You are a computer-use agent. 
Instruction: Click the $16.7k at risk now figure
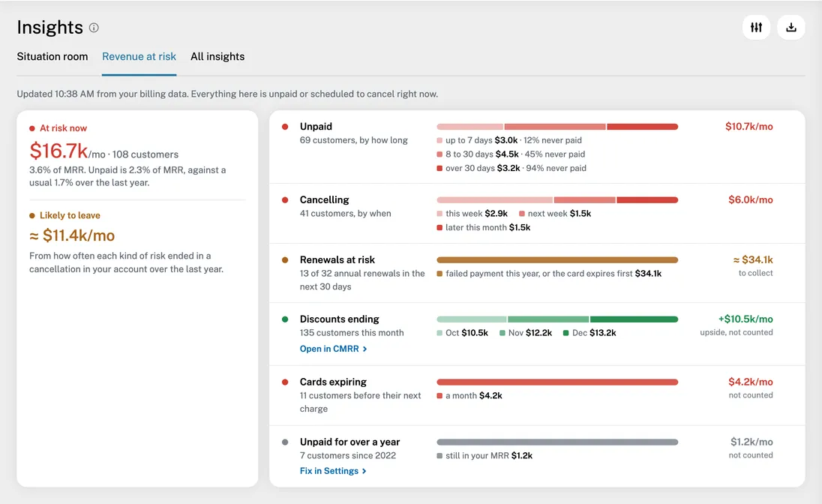(x=58, y=151)
